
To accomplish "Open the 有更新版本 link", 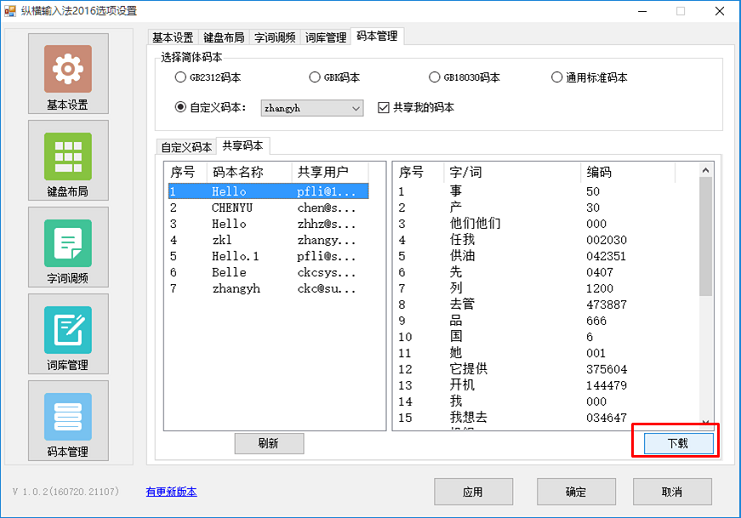I will click(x=171, y=492).
